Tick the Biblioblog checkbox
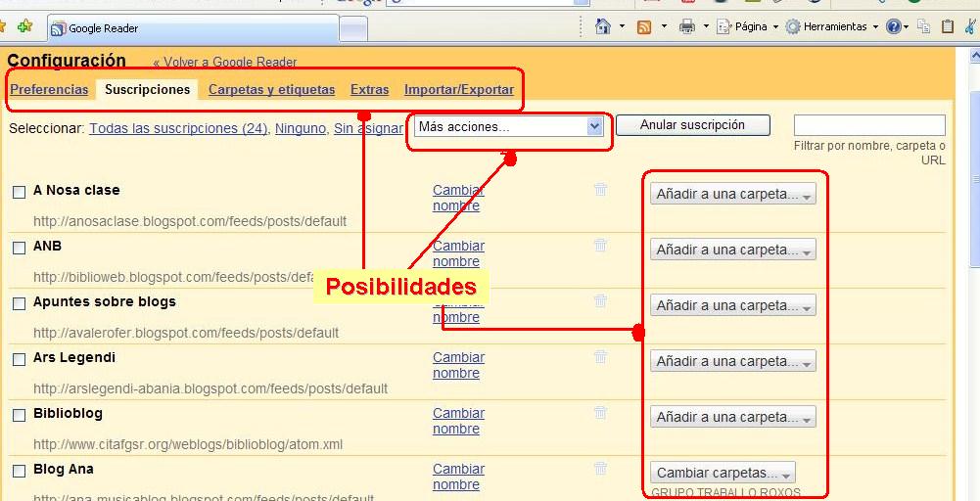This screenshot has width=980, height=501. [20, 415]
